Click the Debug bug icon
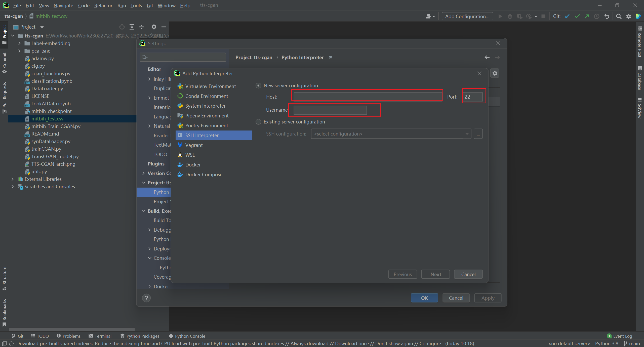The width and height of the screenshot is (644, 347). point(510,16)
